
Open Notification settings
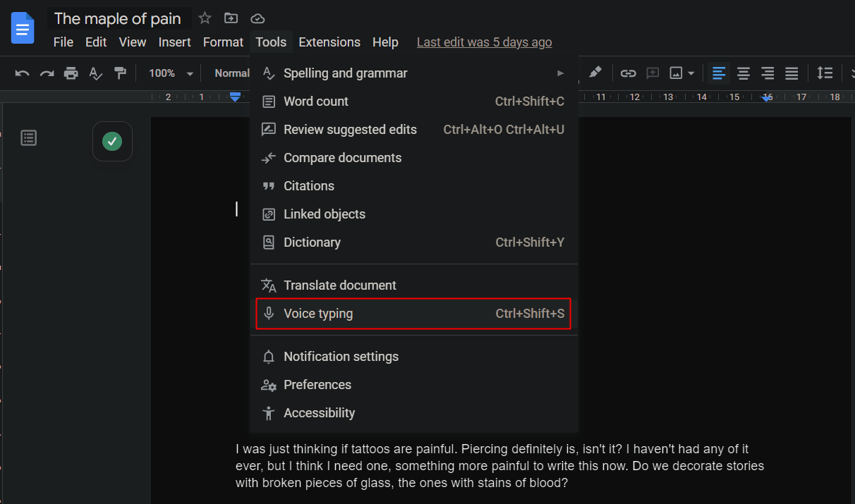[414, 357]
